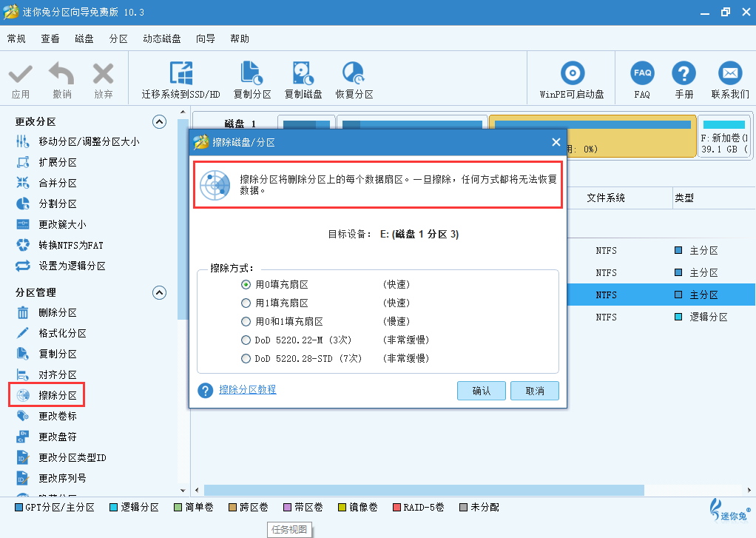Viewport: 756px width, 538px height.
Task: Click the 任务视图 tooltip button
Action: click(289, 529)
